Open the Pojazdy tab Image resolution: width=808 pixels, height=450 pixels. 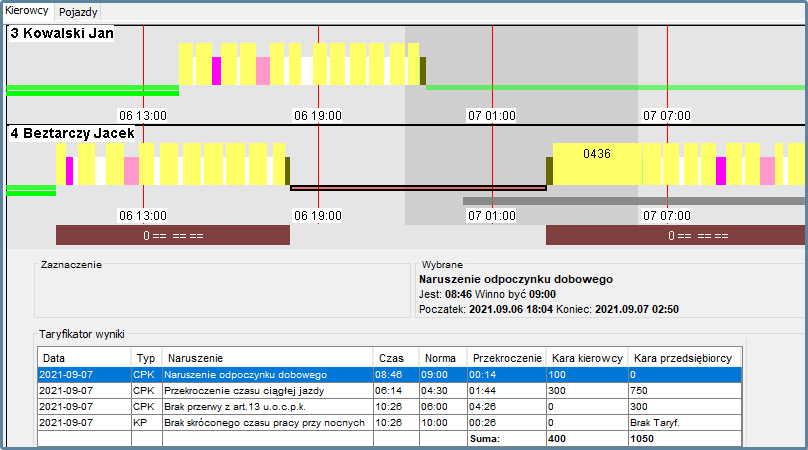click(78, 12)
